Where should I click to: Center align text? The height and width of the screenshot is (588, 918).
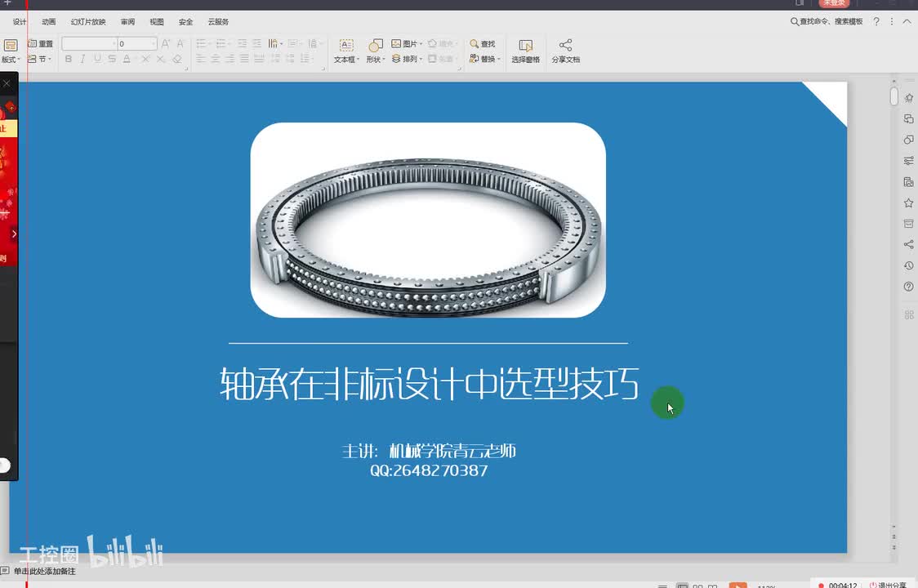(216, 59)
